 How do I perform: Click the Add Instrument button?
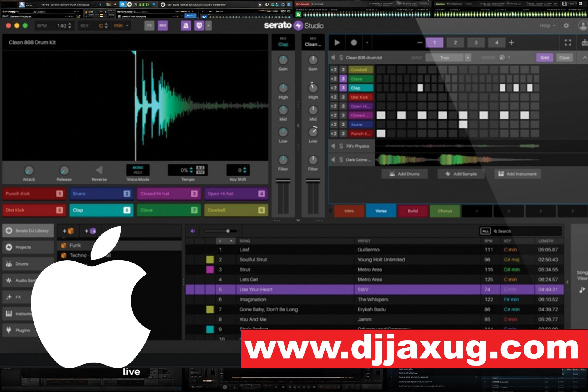pyautogui.click(x=517, y=174)
